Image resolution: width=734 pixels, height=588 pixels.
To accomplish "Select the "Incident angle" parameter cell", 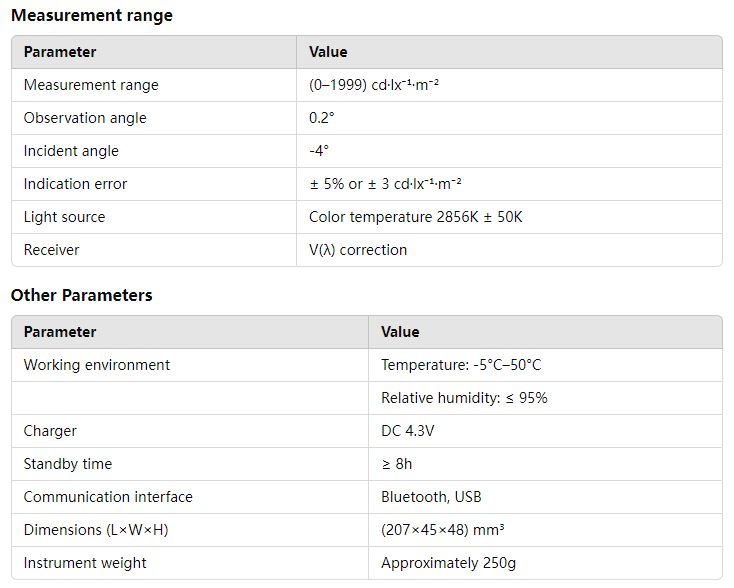I will pyautogui.click(x=71, y=151).
